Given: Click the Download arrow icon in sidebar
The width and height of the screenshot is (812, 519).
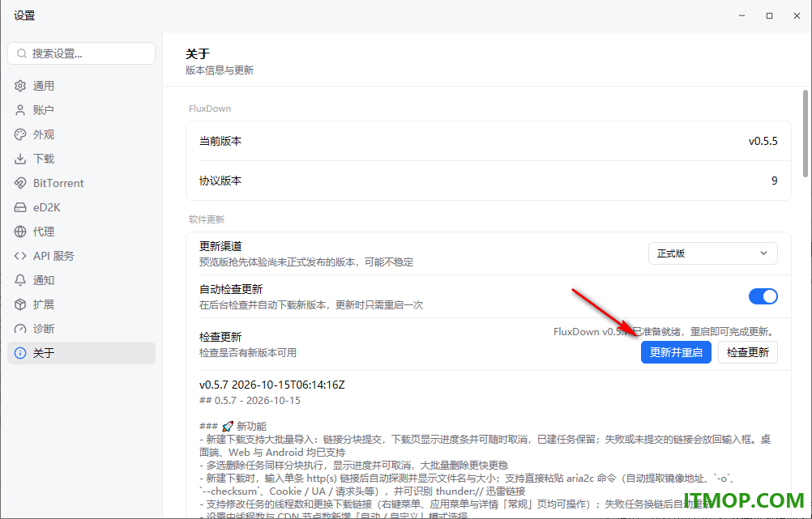Looking at the screenshot, I should (20, 159).
